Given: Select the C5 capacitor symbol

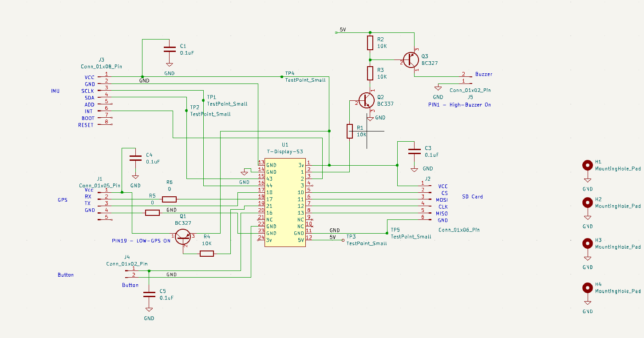Looking at the screenshot, I should click(149, 294).
